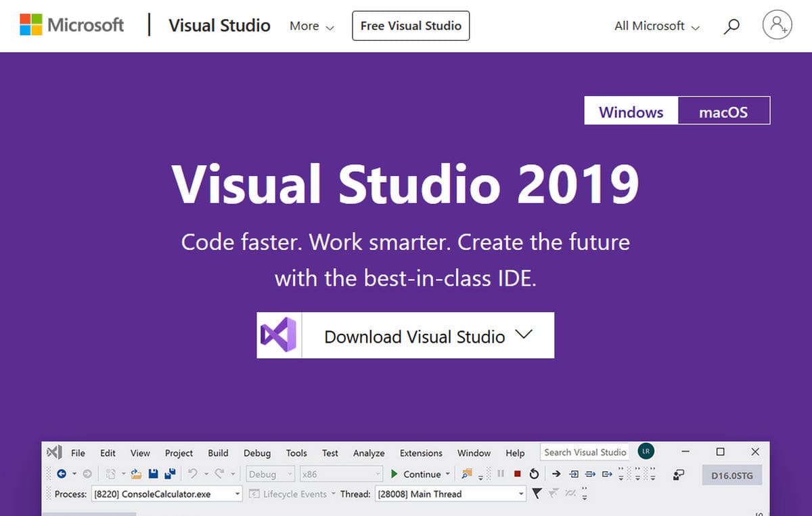Click the Find in Files folder icon
The height and width of the screenshot is (516, 812).
pyautogui.click(x=467, y=473)
